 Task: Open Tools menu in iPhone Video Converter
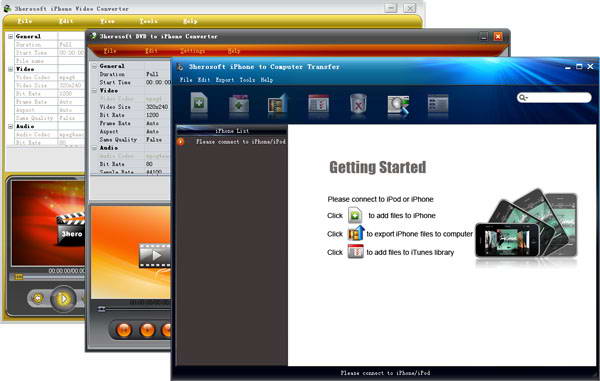point(148,21)
